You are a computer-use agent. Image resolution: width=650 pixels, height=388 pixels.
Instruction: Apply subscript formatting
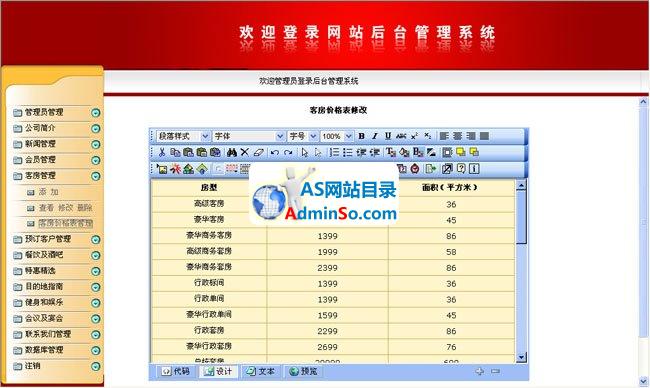(428, 136)
